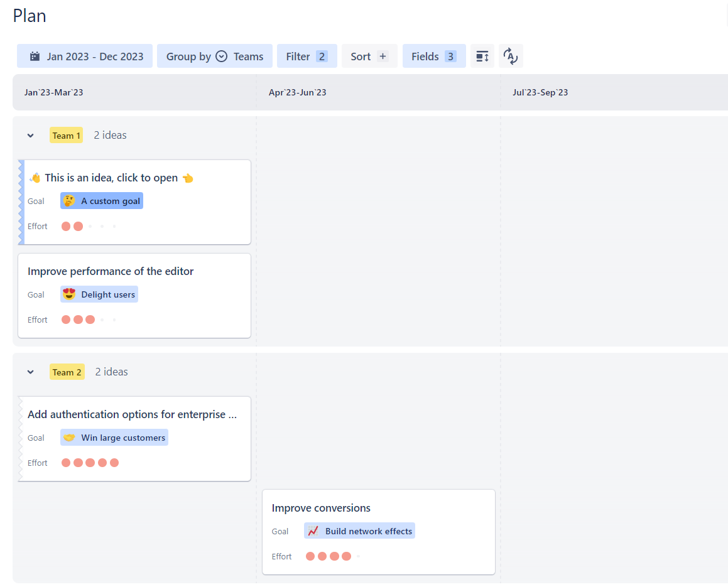Click the Plan page title

click(x=30, y=16)
